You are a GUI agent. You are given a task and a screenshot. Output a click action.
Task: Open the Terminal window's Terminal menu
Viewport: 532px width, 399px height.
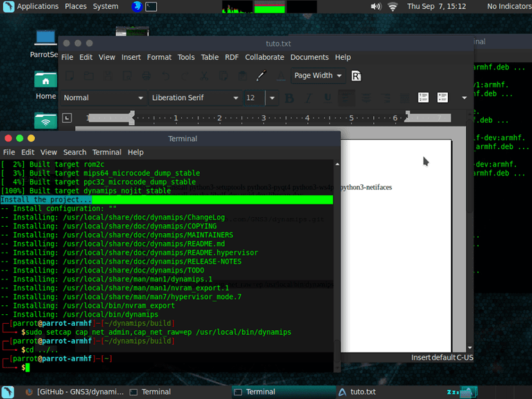point(107,152)
